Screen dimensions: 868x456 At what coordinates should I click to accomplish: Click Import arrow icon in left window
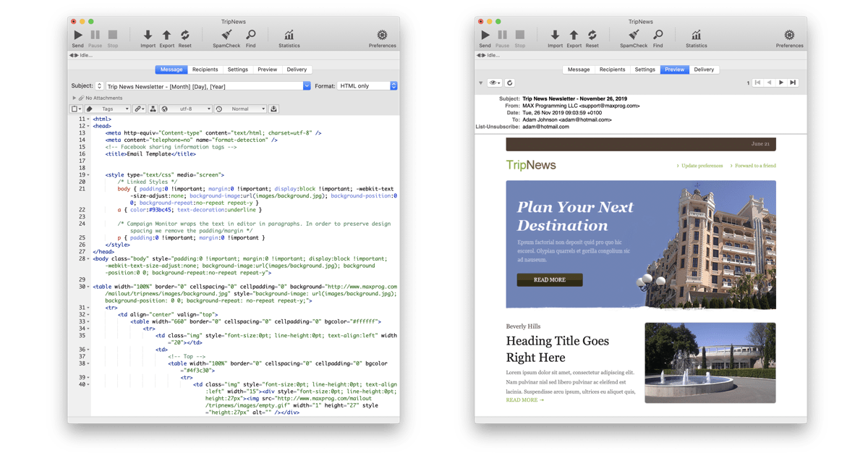[148, 35]
